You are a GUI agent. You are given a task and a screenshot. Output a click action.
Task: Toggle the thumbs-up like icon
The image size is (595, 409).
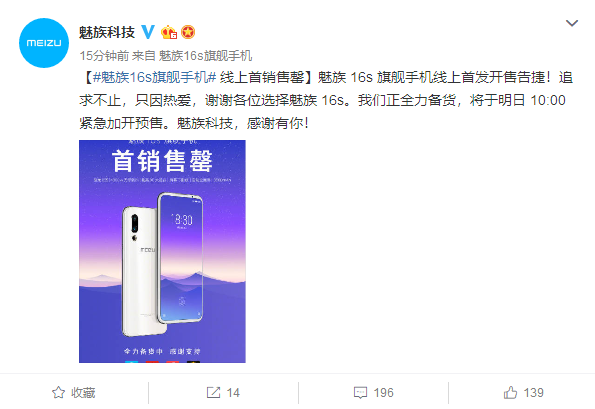(510, 392)
